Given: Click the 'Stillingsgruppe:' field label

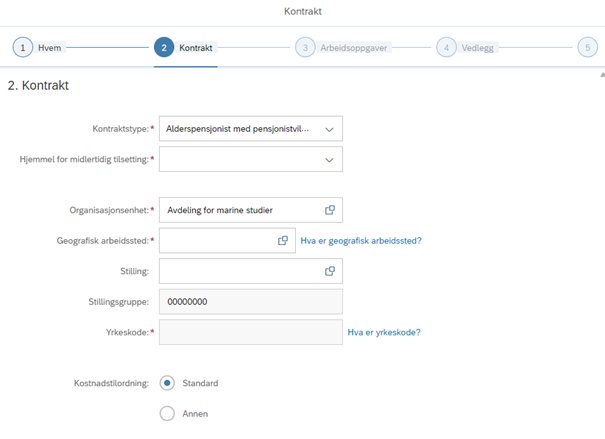Looking at the screenshot, I should click(118, 302).
